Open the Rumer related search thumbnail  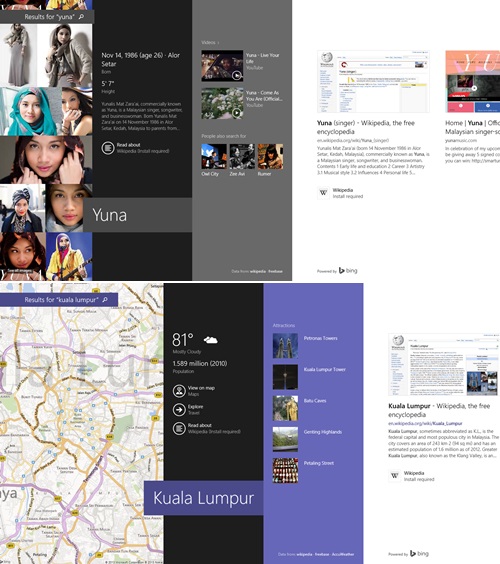pos(270,156)
